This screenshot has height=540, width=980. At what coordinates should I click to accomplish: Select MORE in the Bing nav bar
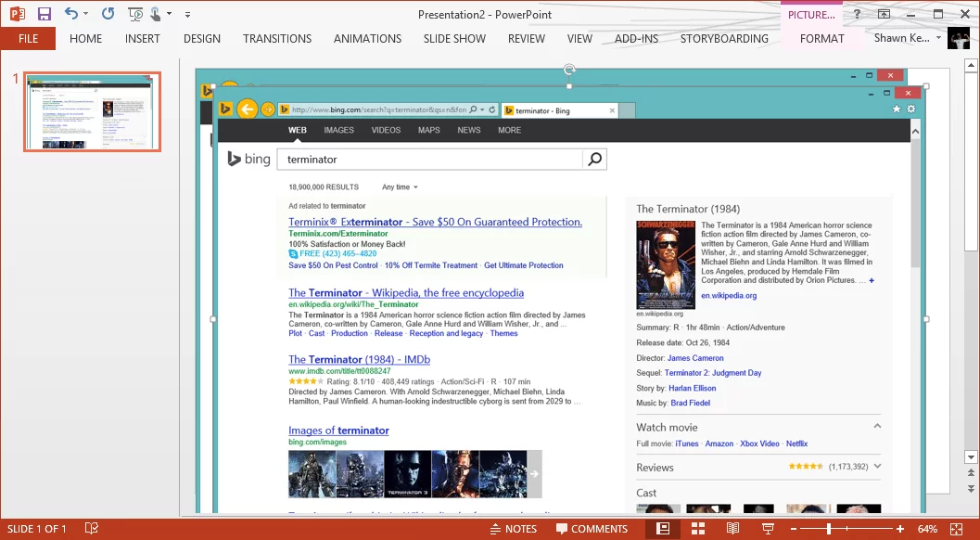(509, 130)
